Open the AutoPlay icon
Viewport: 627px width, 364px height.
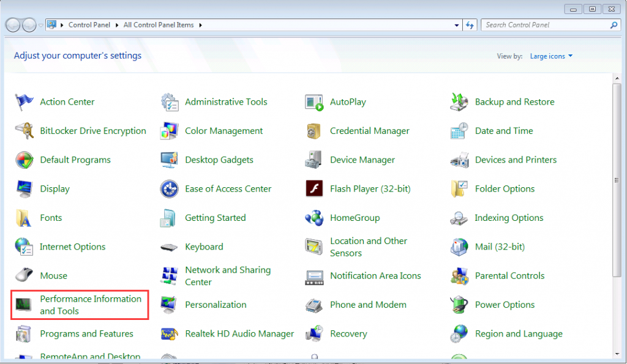click(314, 102)
